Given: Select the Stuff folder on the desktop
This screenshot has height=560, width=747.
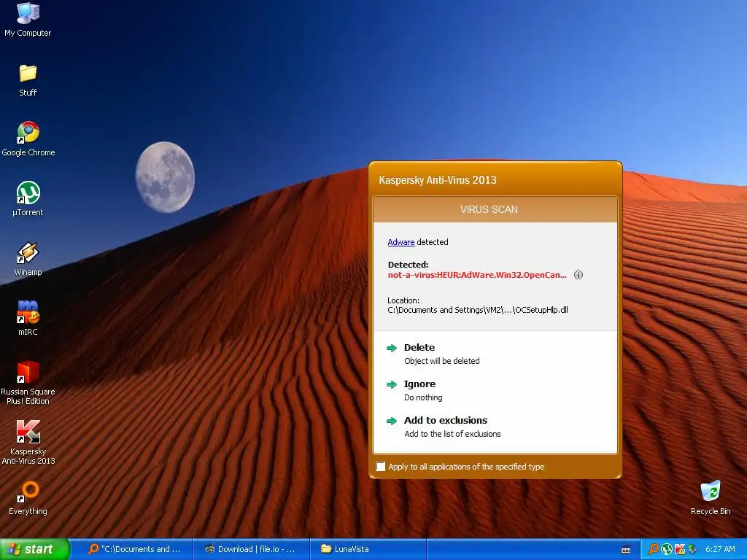Looking at the screenshot, I should [28, 80].
